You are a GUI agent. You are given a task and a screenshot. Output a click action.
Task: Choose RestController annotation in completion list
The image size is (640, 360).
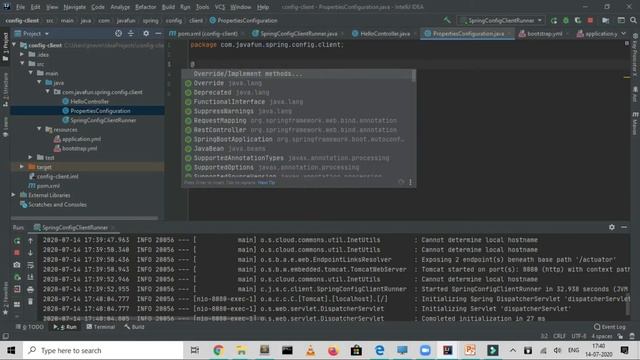297,130
